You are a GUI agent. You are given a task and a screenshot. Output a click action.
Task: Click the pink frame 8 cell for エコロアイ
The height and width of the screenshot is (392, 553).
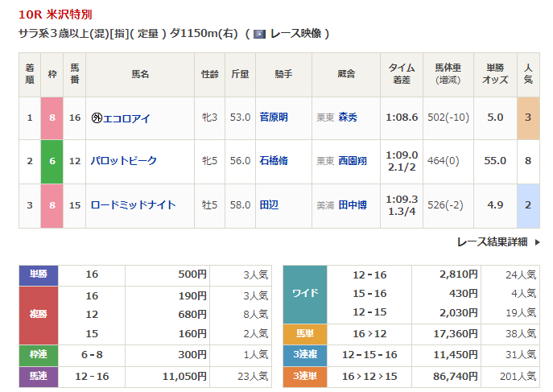[53, 118]
